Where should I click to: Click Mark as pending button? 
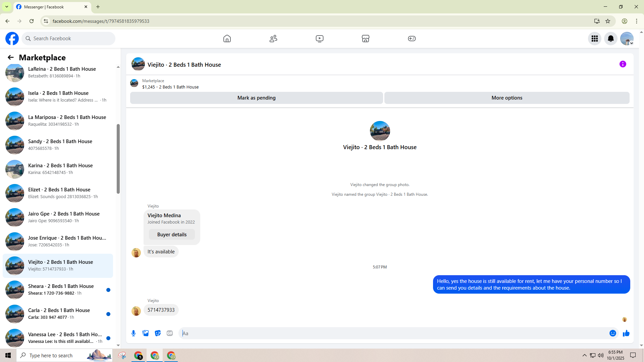click(x=257, y=98)
